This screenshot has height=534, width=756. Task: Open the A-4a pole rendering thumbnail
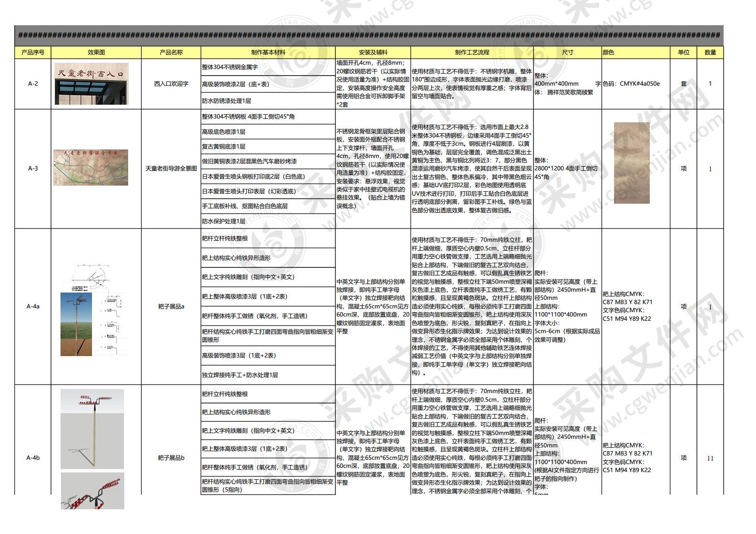tap(76, 324)
